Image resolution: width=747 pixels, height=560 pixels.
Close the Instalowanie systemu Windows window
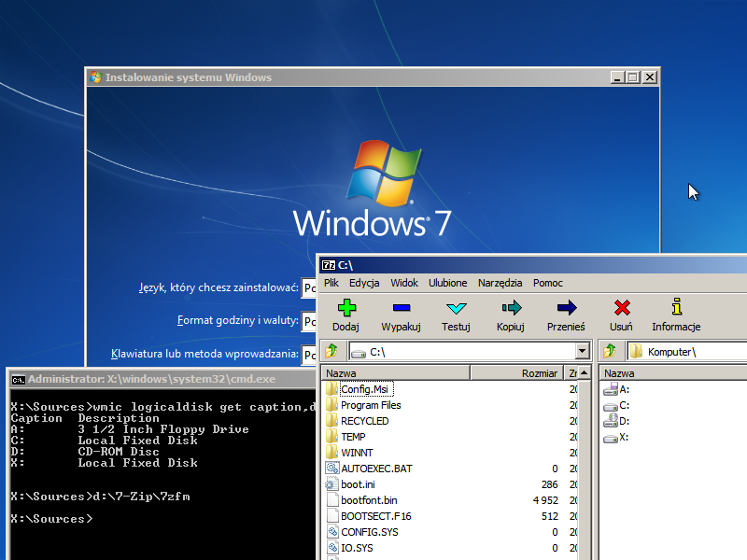point(650,77)
